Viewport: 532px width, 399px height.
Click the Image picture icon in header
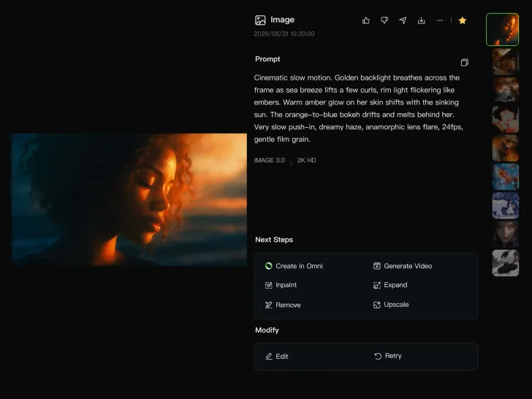click(x=260, y=20)
